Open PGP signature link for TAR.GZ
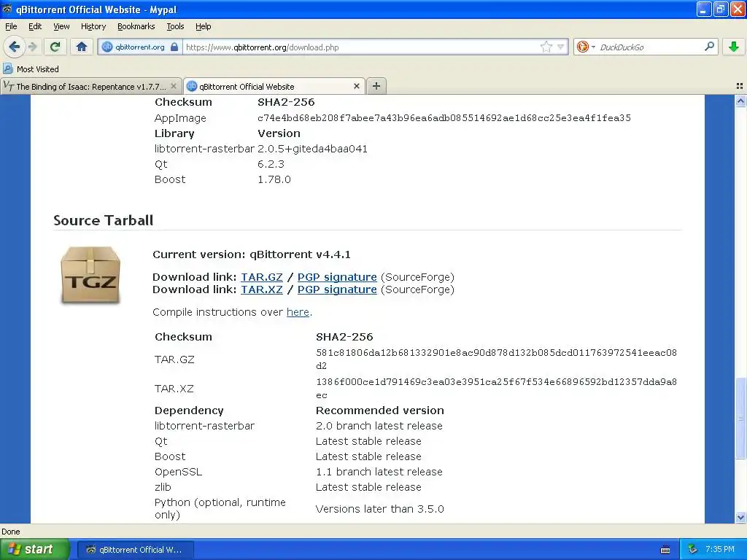 click(x=337, y=277)
